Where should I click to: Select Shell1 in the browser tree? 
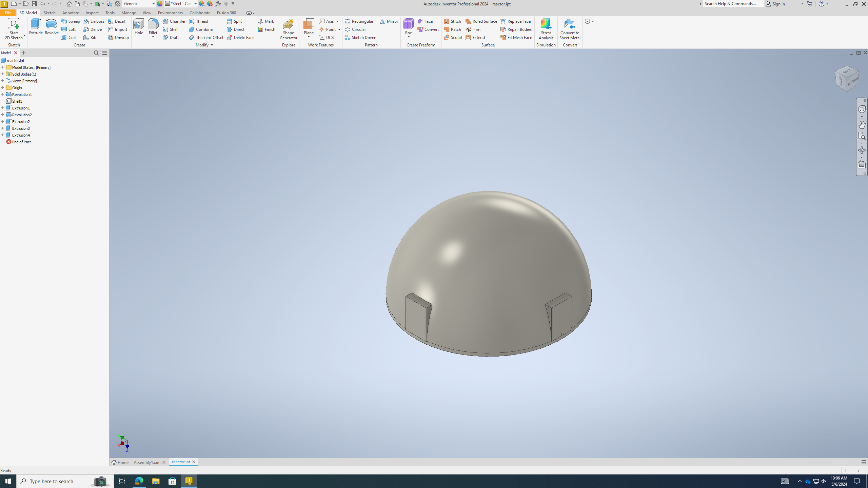click(x=17, y=101)
